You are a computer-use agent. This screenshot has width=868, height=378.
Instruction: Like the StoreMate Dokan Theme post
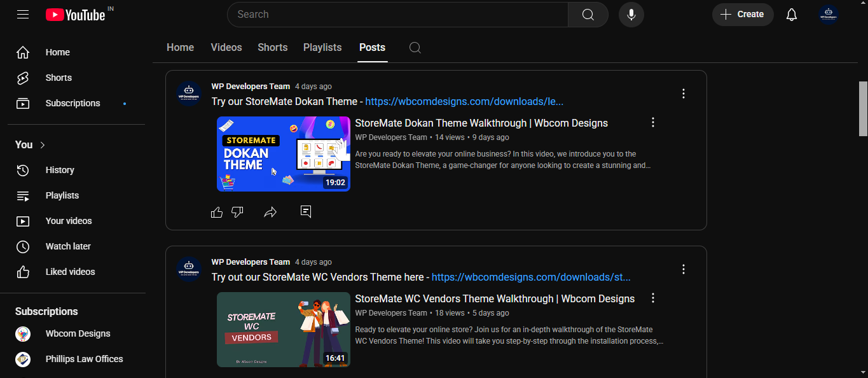tap(217, 212)
